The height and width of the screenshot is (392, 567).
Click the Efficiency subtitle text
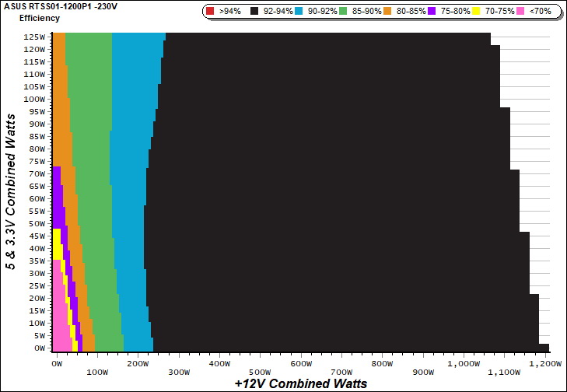tap(40, 17)
